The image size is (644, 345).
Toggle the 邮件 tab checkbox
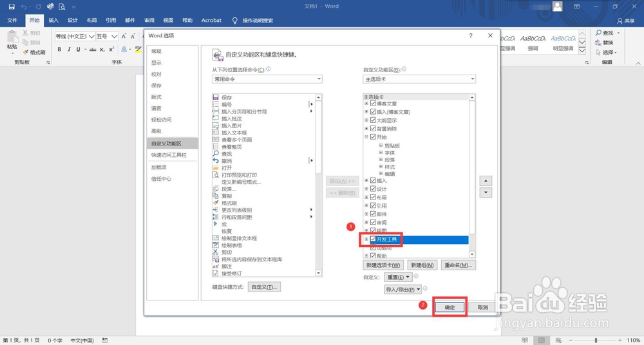373,214
